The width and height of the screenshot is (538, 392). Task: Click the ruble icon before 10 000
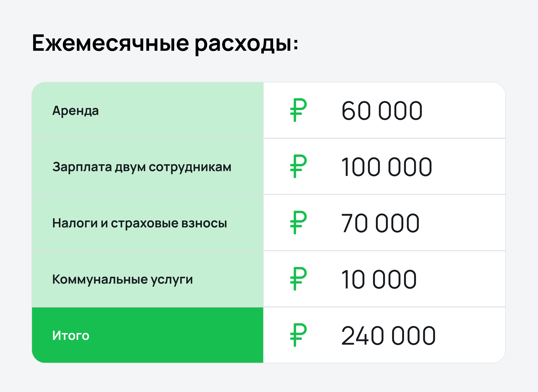(298, 279)
